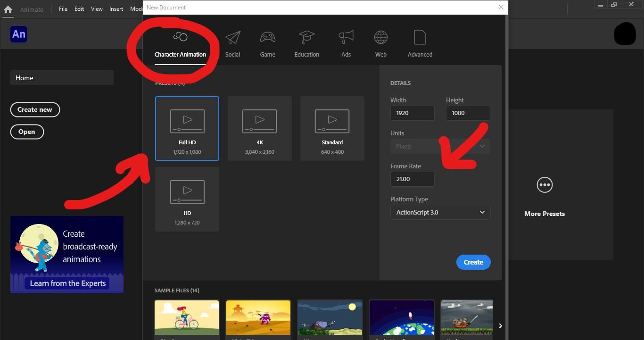The image size is (644, 340).
Task: Choose the HD 1,280 x 720 preset
Action: click(187, 199)
